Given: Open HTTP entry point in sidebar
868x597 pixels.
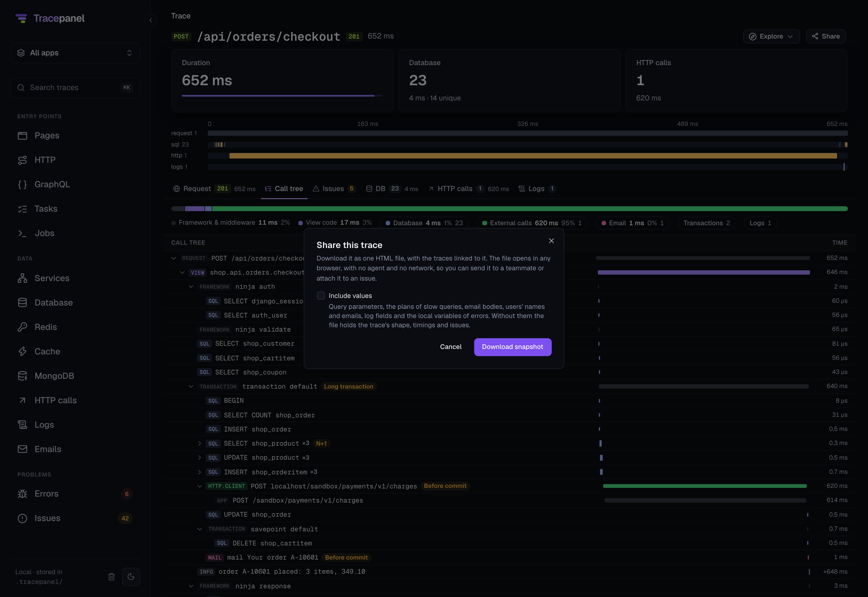Looking at the screenshot, I should click(75, 160).
